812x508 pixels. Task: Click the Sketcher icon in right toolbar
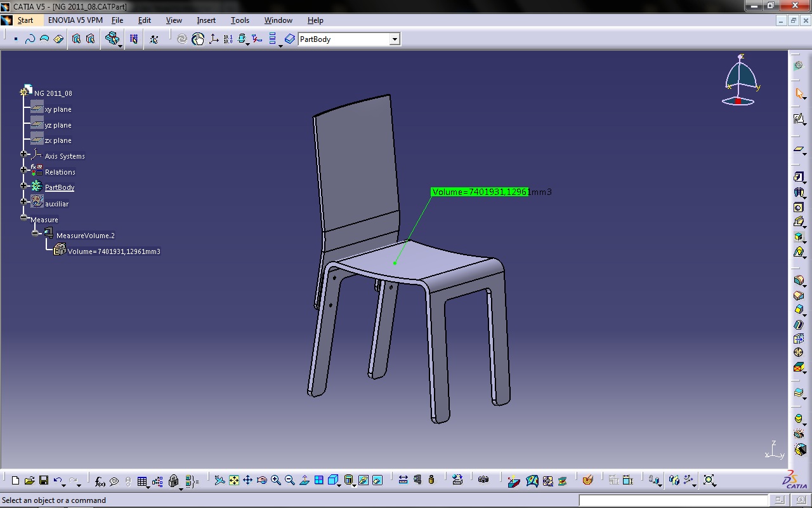point(799,119)
